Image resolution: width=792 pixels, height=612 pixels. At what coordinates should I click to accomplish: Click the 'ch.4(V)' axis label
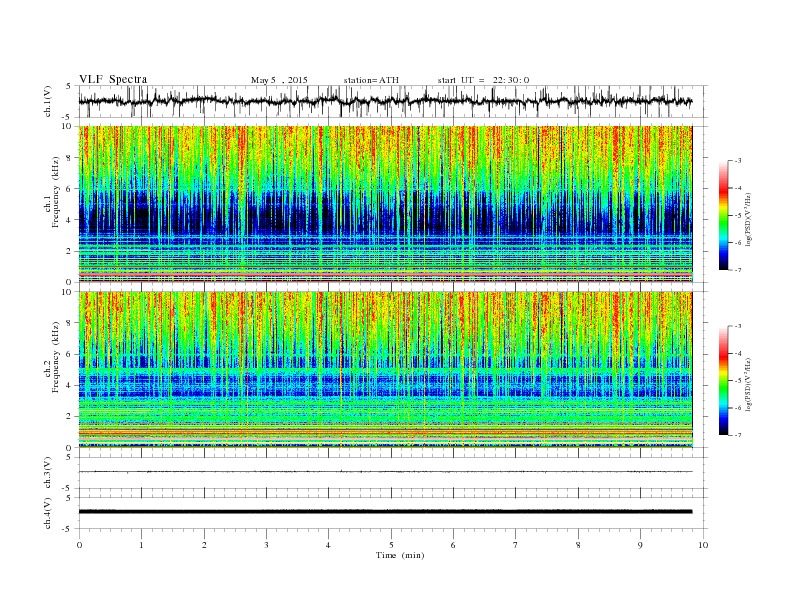[x=47, y=513]
